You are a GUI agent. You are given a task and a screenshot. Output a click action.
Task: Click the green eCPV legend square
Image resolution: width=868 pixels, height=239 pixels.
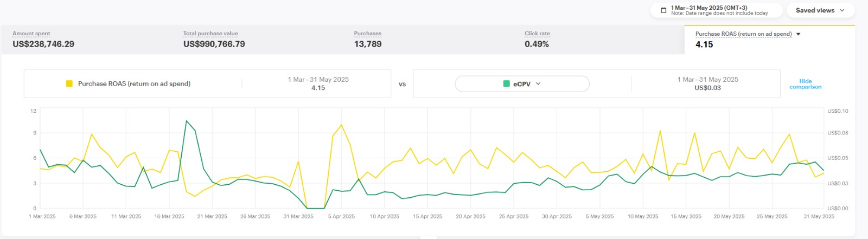506,84
